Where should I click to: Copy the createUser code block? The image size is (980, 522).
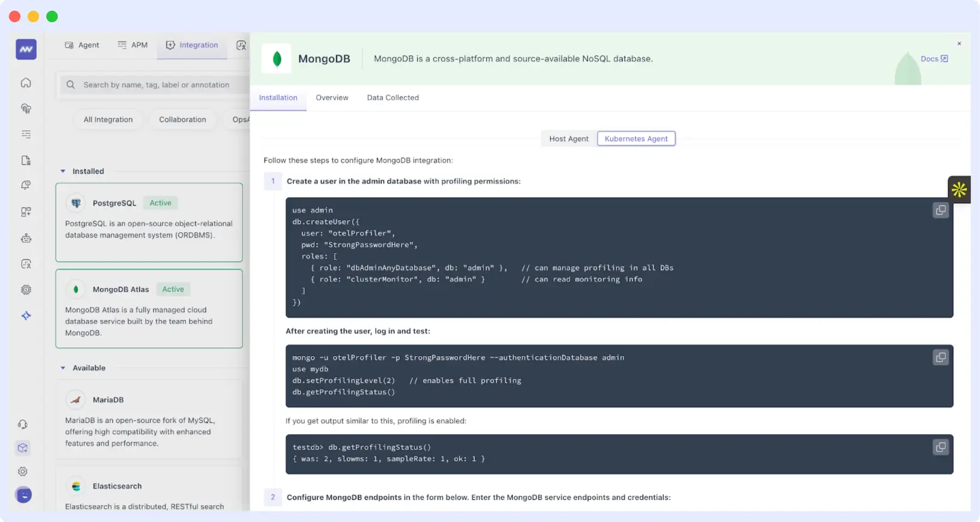(940, 210)
